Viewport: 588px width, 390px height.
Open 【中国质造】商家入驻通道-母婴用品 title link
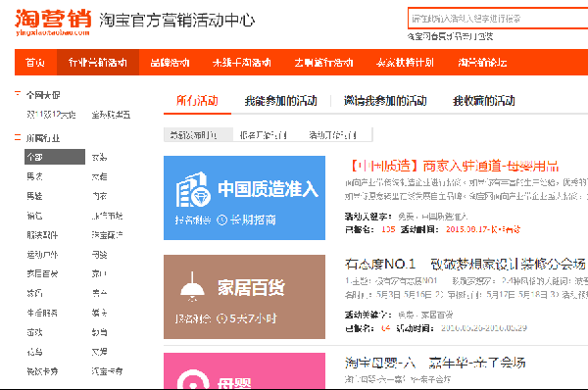point(454,166)
